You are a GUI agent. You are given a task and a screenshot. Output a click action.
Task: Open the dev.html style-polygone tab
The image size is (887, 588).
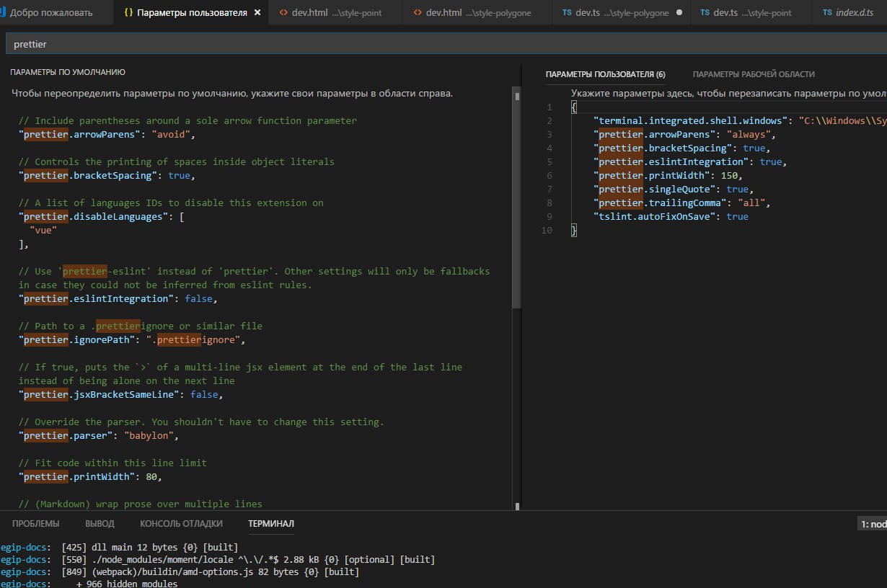click(477, 13)
